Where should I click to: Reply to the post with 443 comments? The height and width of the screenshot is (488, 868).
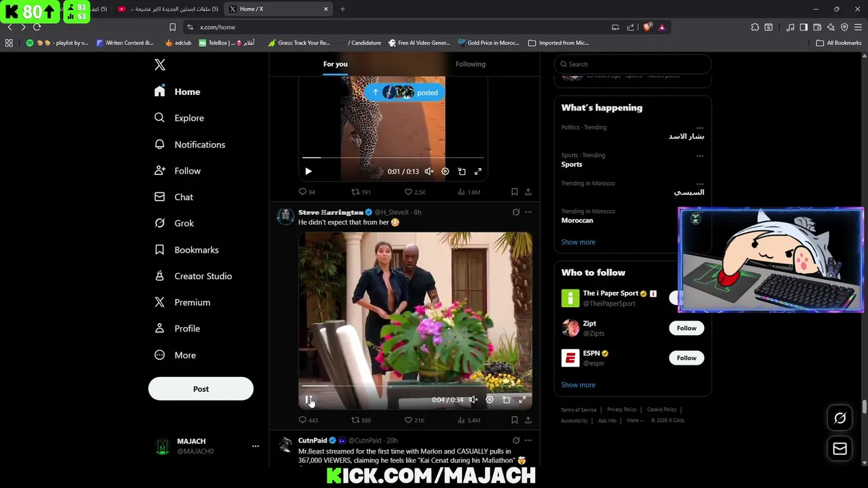coord(308,420)
